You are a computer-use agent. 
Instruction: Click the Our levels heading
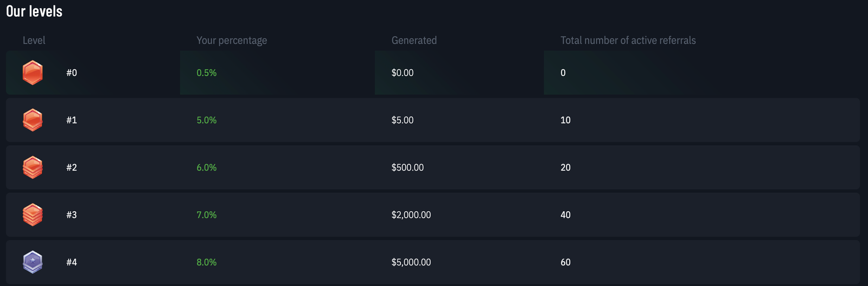click(34, 11)
